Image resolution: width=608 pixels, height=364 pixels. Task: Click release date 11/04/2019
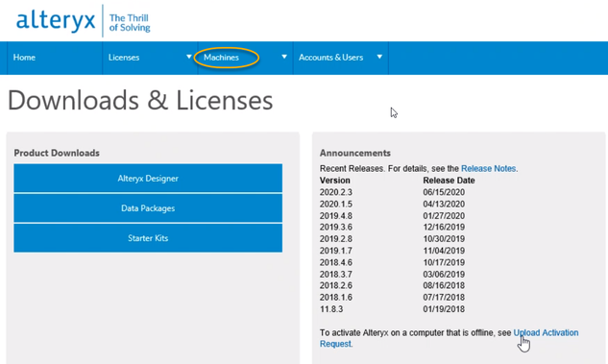click(444, 251)
